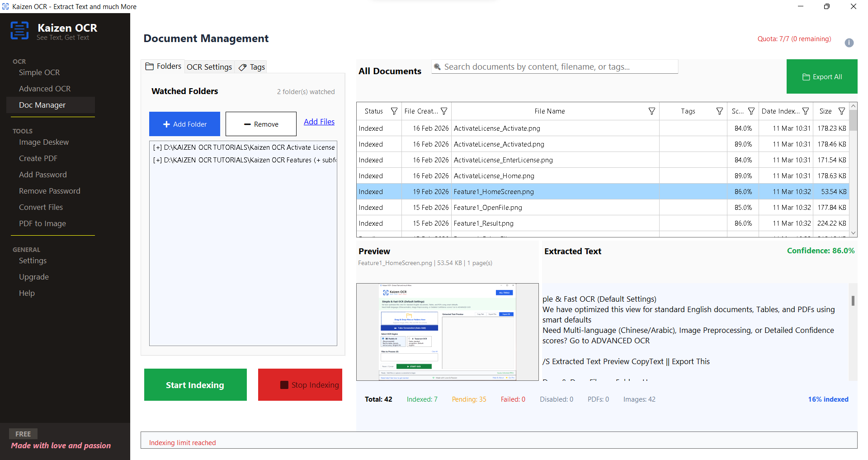Click inside the document search field
Image resolution: width=868 pixels, height=460 pixels.
click(x=542, y=66)
